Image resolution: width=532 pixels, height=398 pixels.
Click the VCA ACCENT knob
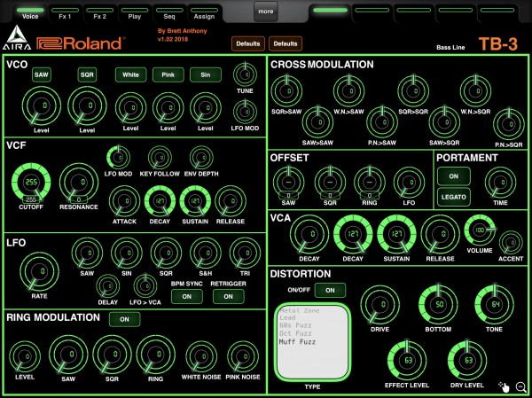pyautogui.click(x=511, y=242)
